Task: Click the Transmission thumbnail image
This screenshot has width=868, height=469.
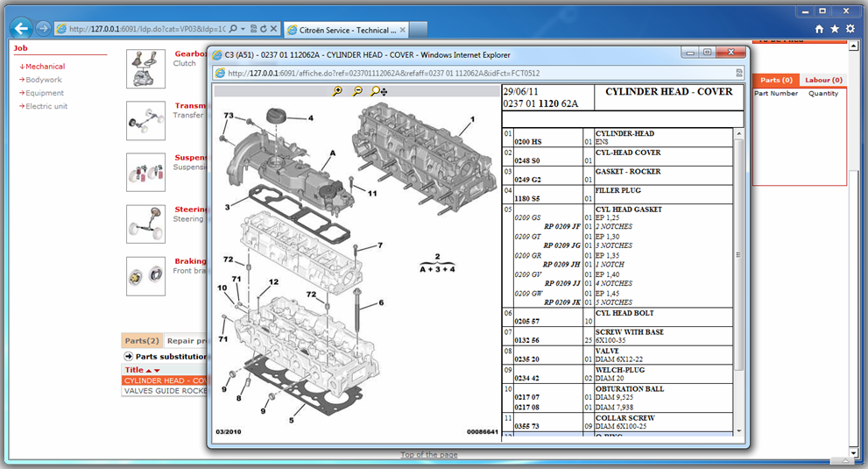Action: [x=145, y=120]
